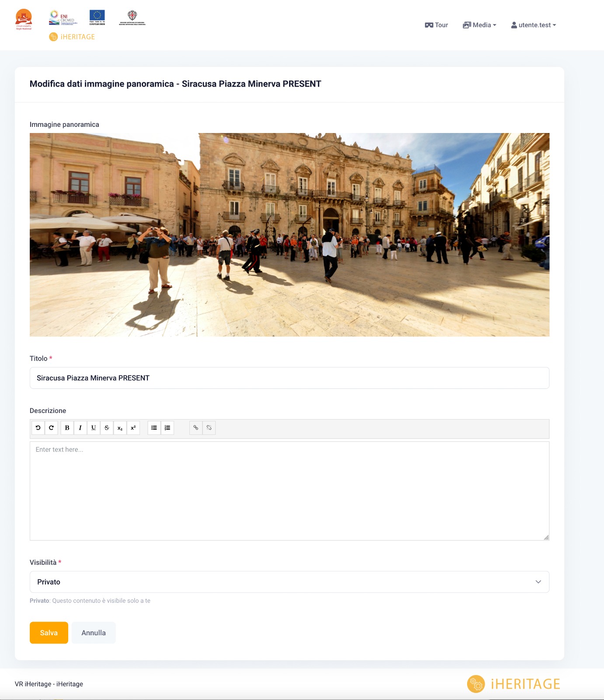Open the Tour page

tap(436, 25)
